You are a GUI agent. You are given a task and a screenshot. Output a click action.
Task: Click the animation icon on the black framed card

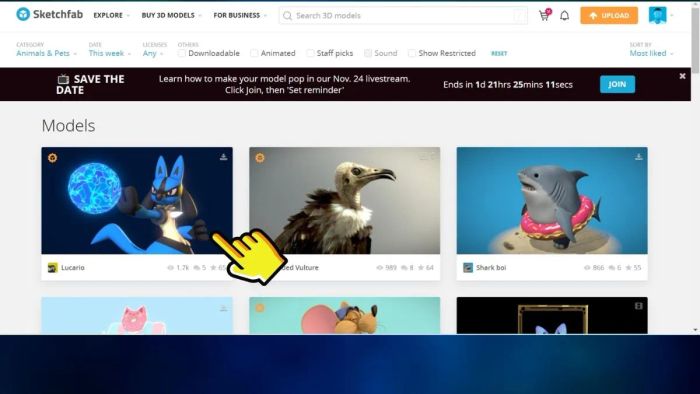click(x=639, y=306)
